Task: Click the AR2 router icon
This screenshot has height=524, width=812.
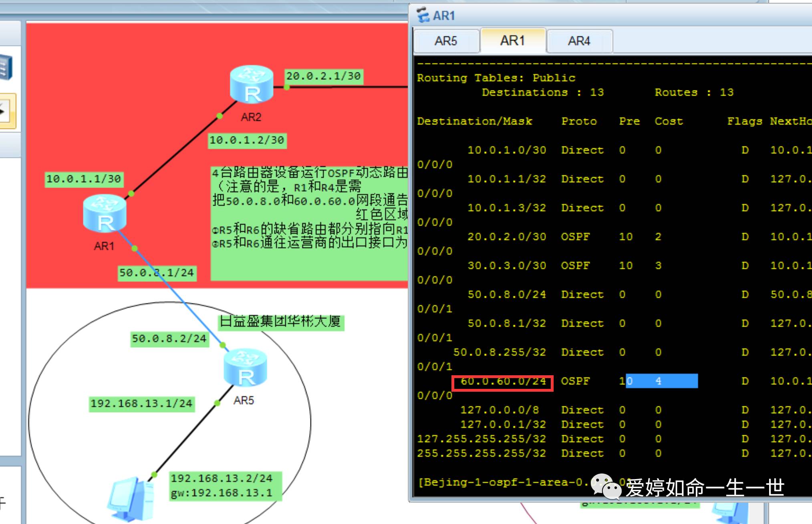Action: pos(252,85)
